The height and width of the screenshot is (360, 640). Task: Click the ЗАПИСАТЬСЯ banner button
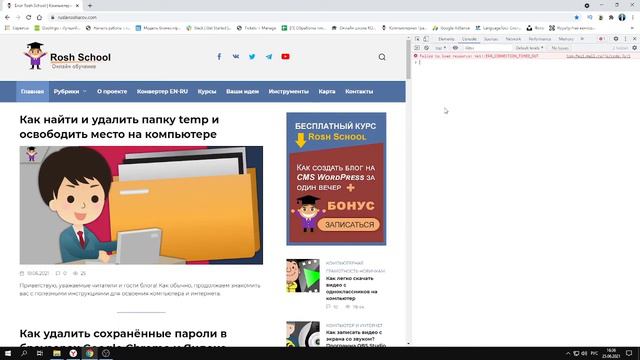[x=349, y=224]
